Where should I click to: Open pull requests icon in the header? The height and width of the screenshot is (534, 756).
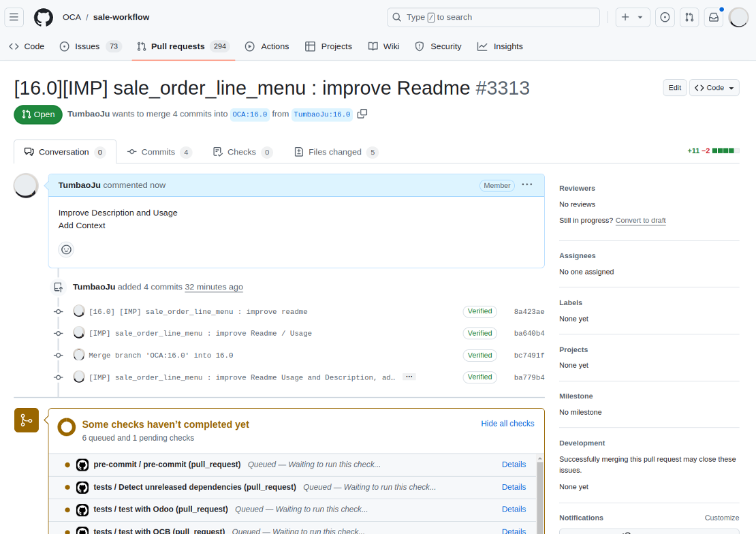(689, 18)
